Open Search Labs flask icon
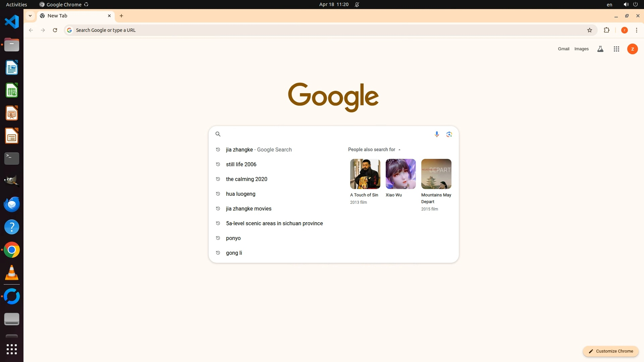Viewport: 644px width, 362px height. [600, 49]
